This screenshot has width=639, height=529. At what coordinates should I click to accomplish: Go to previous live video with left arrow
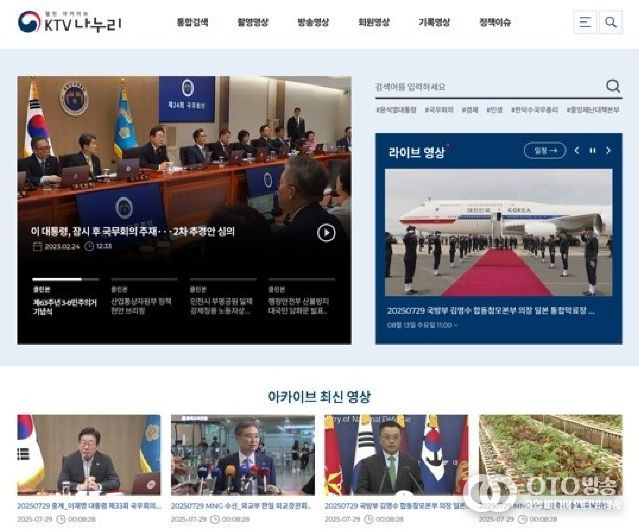click(576, 151)
